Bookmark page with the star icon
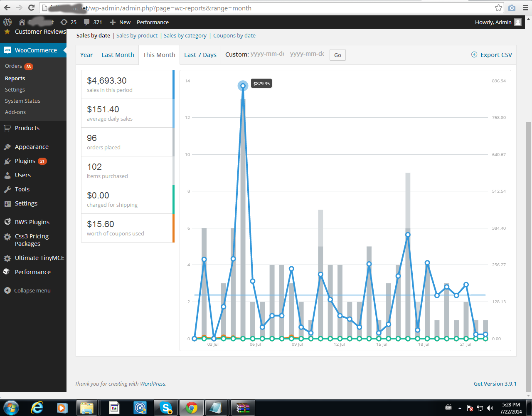The image size is (532, 416). tap(498, 8)
